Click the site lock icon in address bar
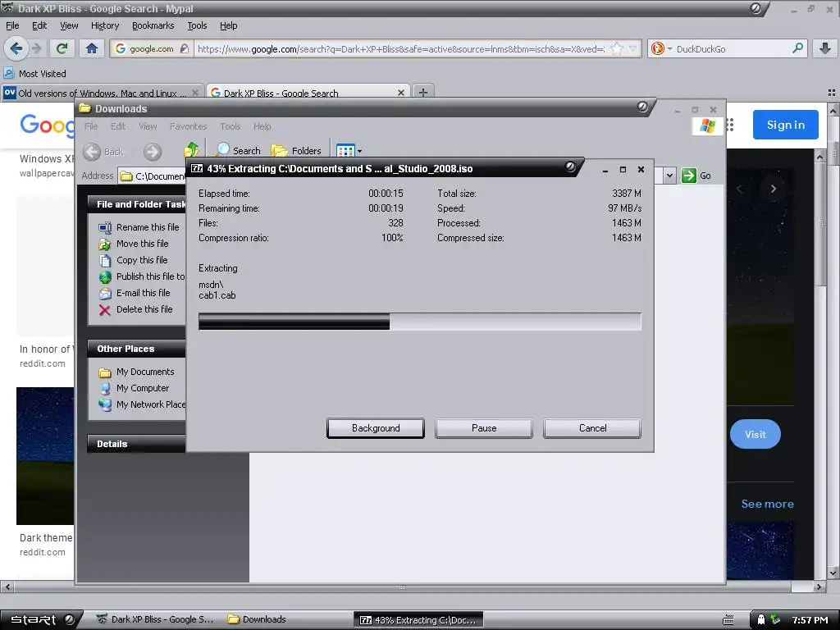 185,48
